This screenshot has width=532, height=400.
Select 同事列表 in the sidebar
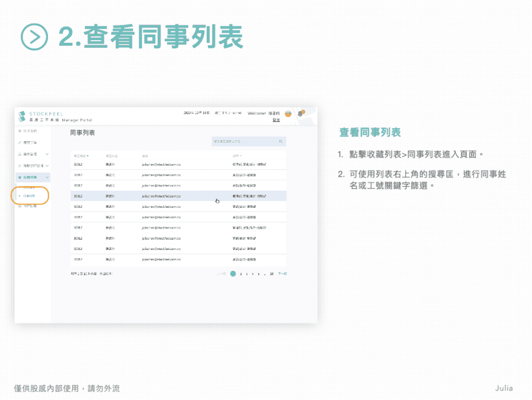[x=29, y=196]
